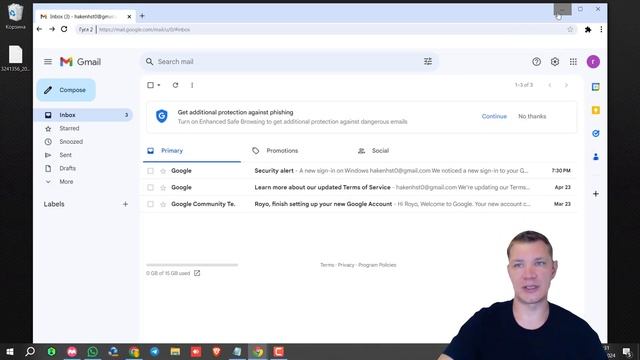The height and width of the screenshot is (360, 640).
Task: Click the storage usage bar
Action: pyautogui.click(x=192, y=265)
